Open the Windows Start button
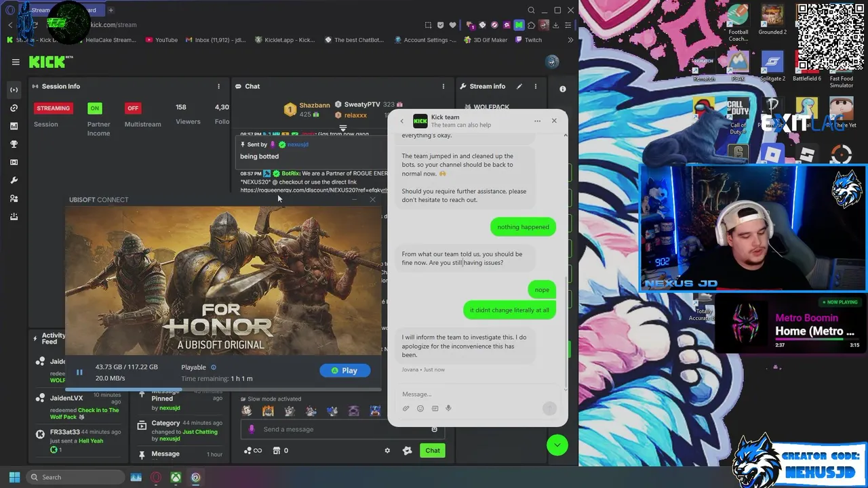This screenshot has width=868, height=488. pos(14,477)
